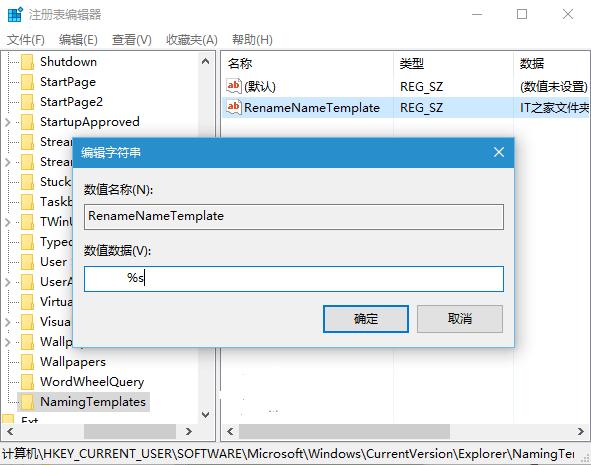This screenshot has width=591, height=465.
Task: Click the registry path in the status bar
Action: click(288, 453)
